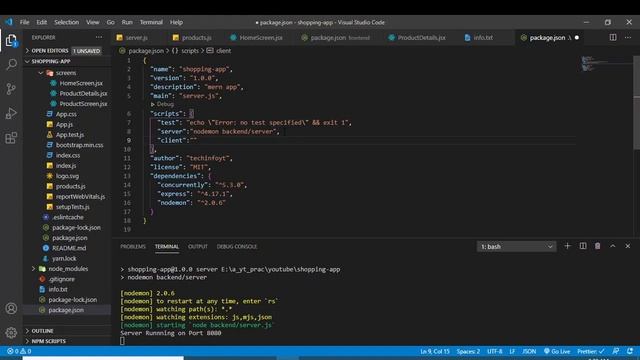The image size is (640, 360).
Task: Expand the Open Editors section
Action: 67,51
